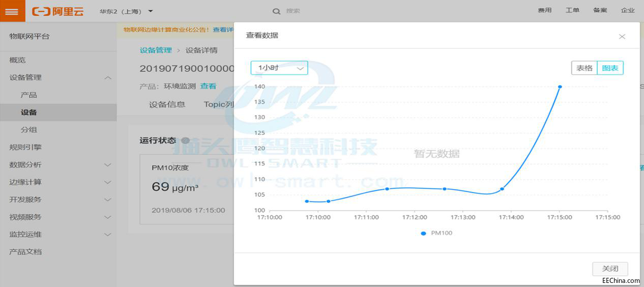Screen dimensions: 644x287
Task: Open 工单 in top menu
Action: coord(572,10)
